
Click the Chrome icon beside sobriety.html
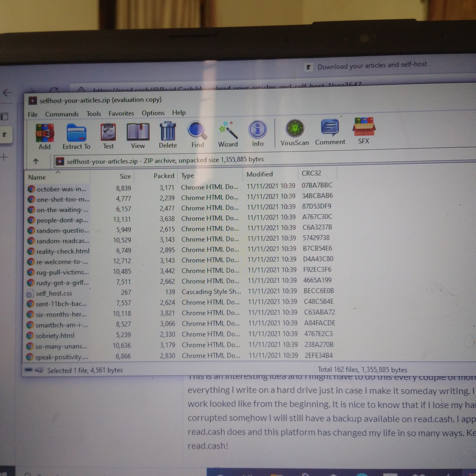tap(30, 336)
